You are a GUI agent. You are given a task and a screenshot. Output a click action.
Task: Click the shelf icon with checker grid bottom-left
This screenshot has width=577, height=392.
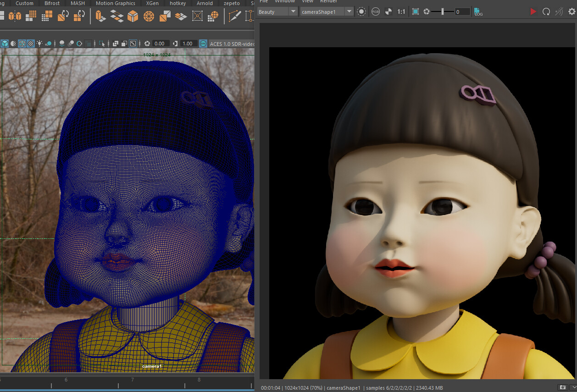(x=47, y=17)
